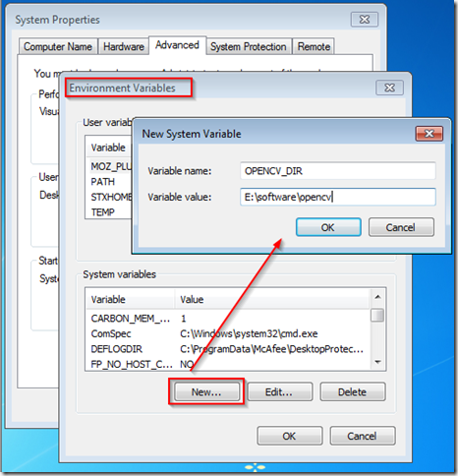Click New... under System variables
Image resolution: width=458 pixels, height=476 pixels.
pyautogui.click(x=206, y=391)
